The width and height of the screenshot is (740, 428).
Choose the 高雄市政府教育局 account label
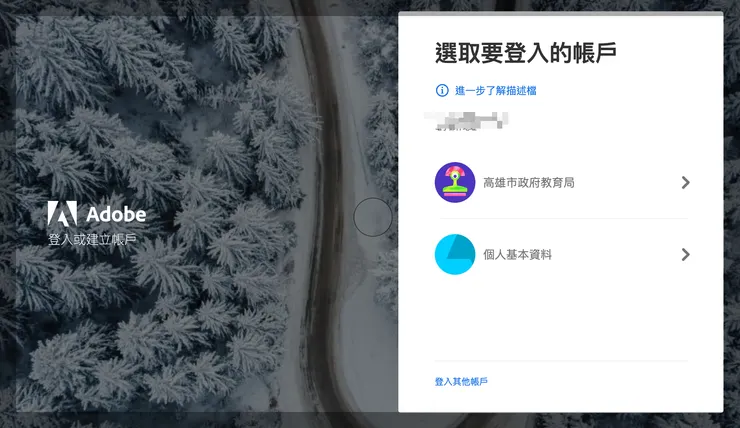pos(529,183)
